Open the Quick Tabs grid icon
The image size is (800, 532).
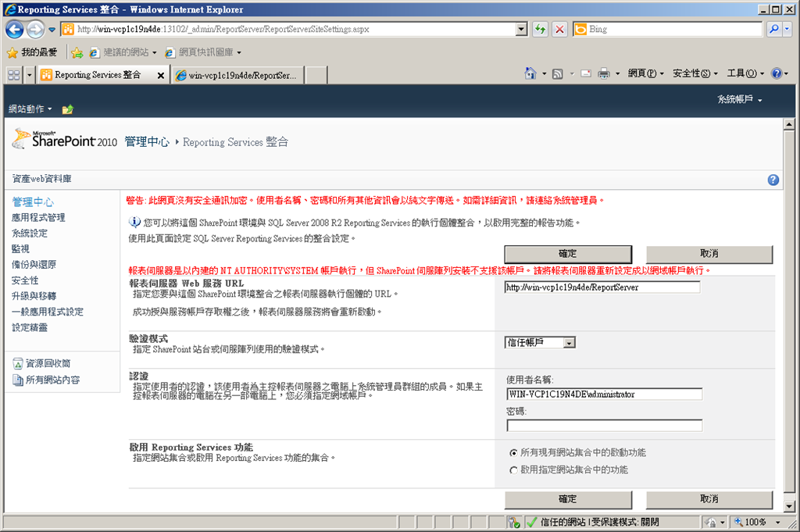[14, 75]
